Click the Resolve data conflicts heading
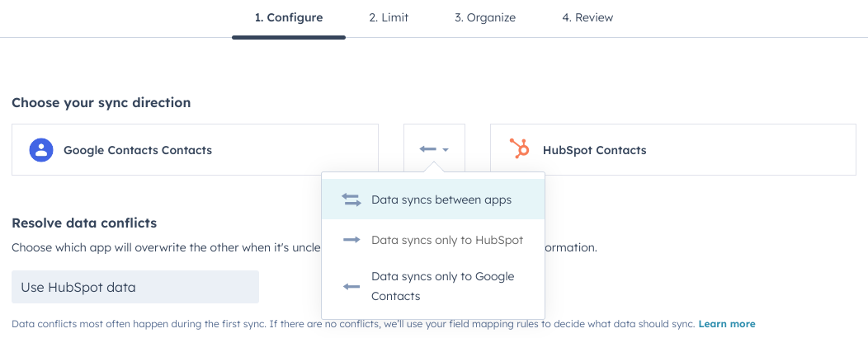This screenshot has height=338, width=868. point(84,223)
